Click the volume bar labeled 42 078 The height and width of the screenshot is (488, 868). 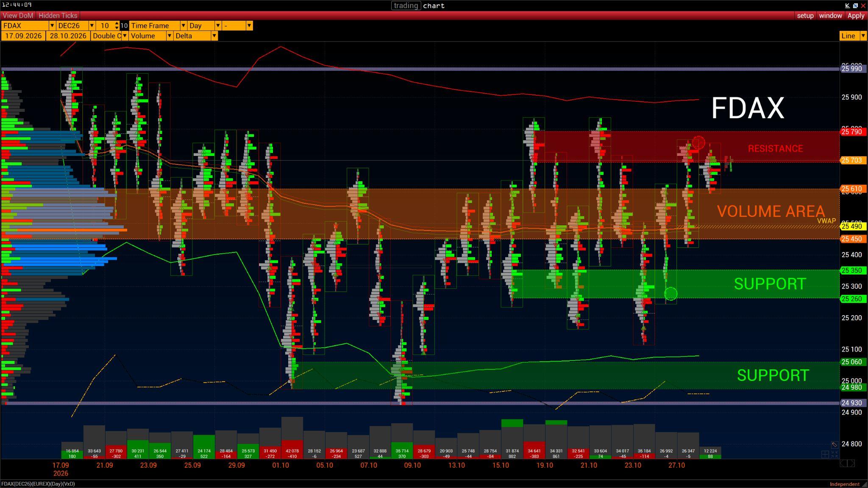point(292,438)
